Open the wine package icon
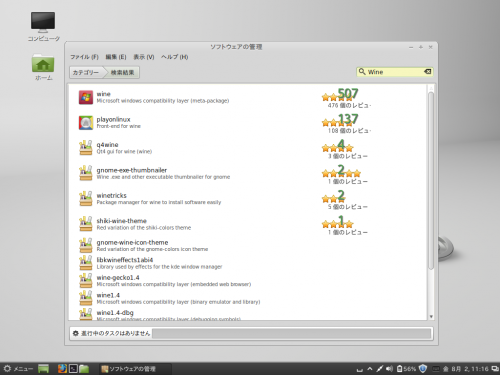This screenshot has width=500, height=375. click(86, 97)
